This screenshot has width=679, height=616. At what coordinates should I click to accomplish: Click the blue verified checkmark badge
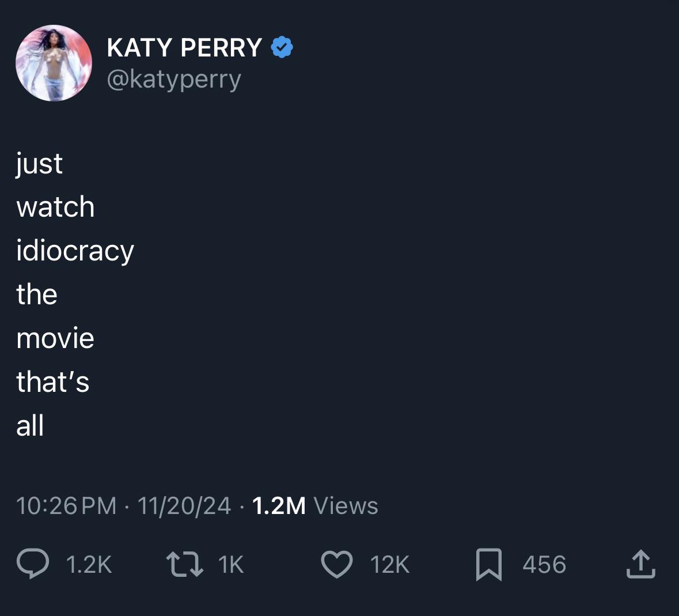282,47
